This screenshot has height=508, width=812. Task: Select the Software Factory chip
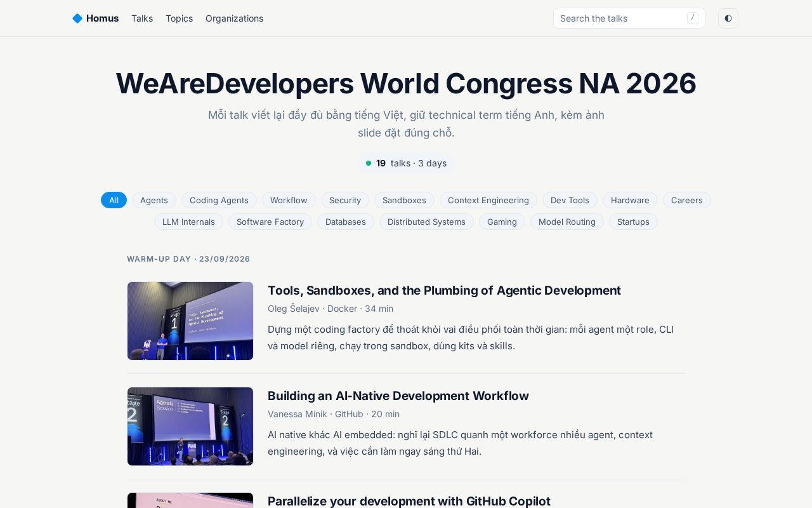click(270, 222)
